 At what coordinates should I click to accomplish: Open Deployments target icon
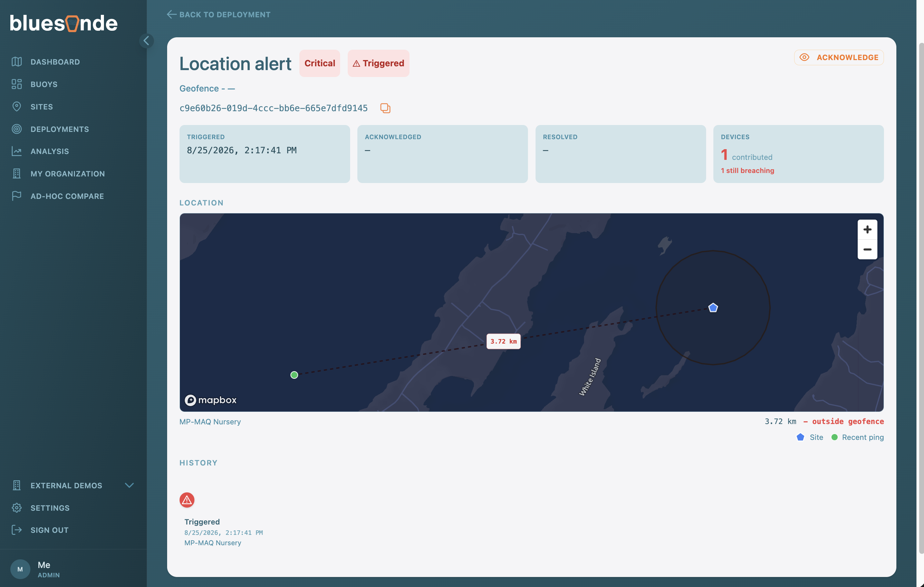pyautogui.click(x=17, y=129)
